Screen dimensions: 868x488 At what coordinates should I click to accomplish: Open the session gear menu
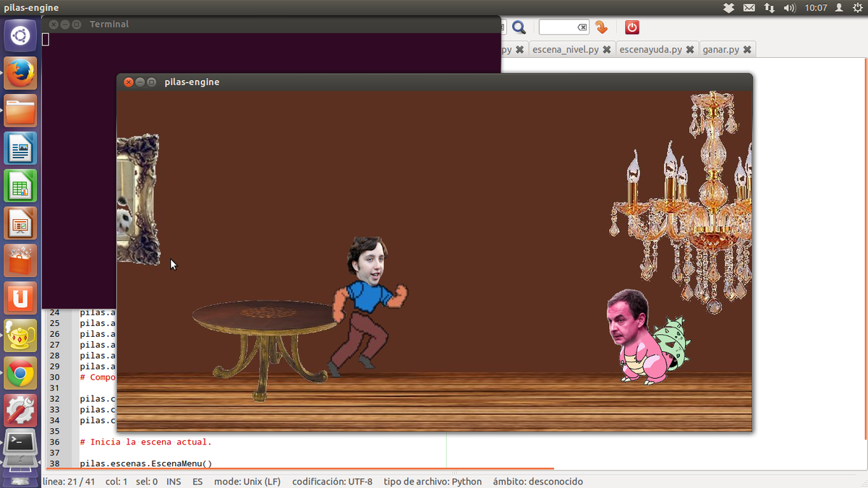pyautogui.click(x=858, y=8)
